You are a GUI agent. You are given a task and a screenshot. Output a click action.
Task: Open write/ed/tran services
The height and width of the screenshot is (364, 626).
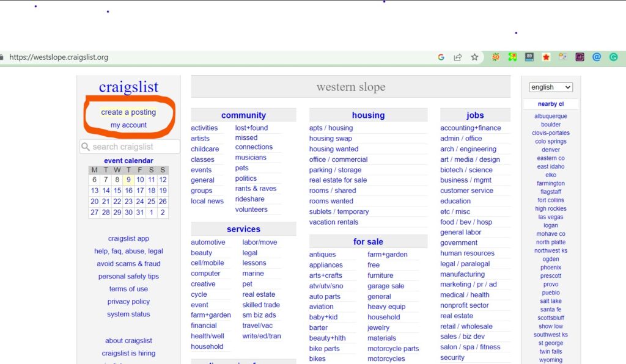(262, 336)
